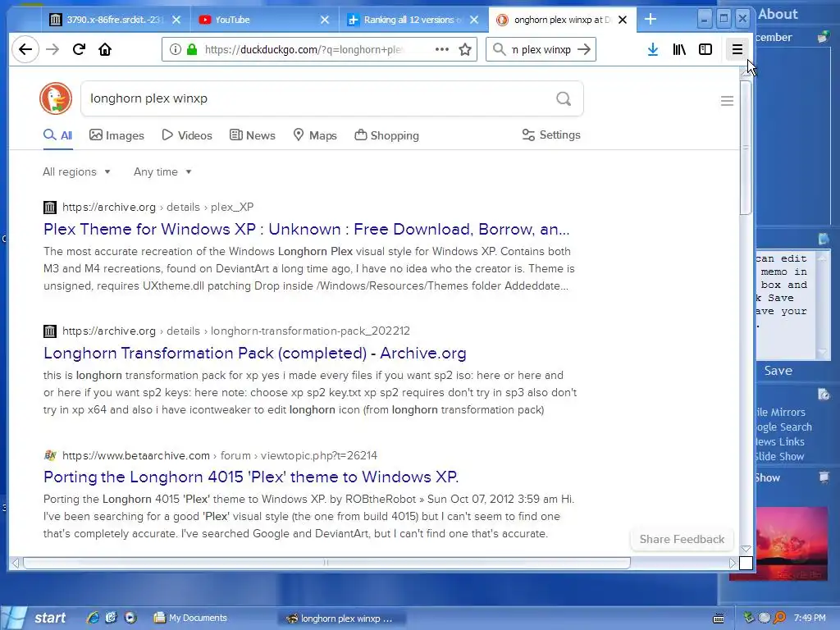The height and width of the screenshot is (630, 840).
Task: Select My Documents taskbar button
Action: click(x=190, y=618)
